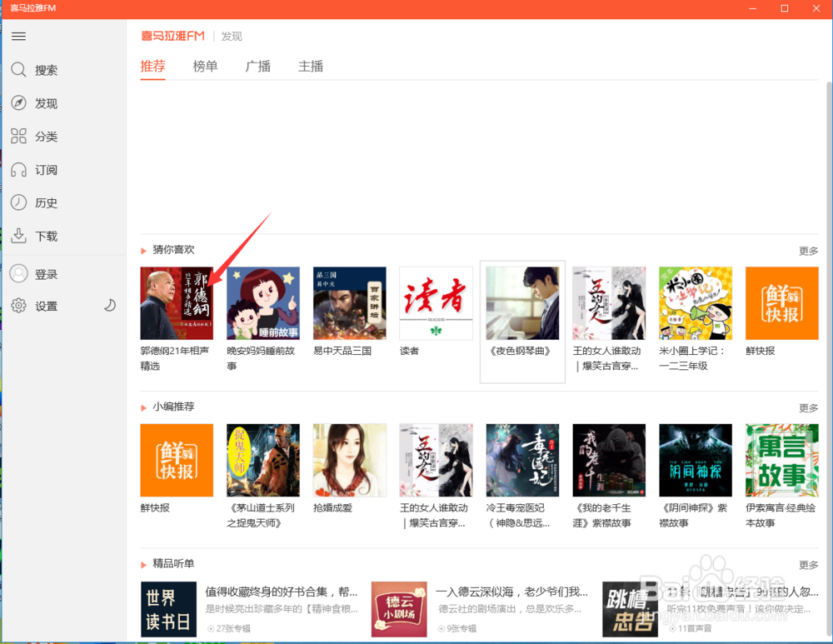The image size is (833, 644).
Task: Open 晚安妈妈睡前故事 album cover
Action: (263, 303)
